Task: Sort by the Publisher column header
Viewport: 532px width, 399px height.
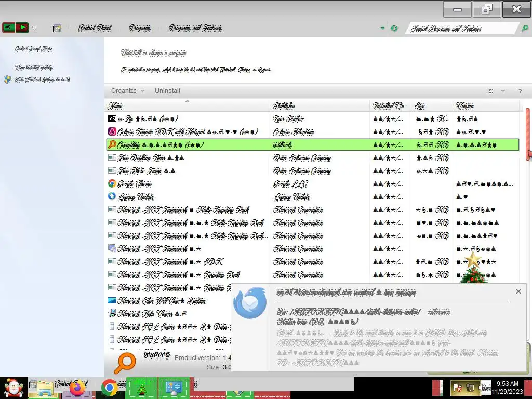Action: [x=320, y=106]
